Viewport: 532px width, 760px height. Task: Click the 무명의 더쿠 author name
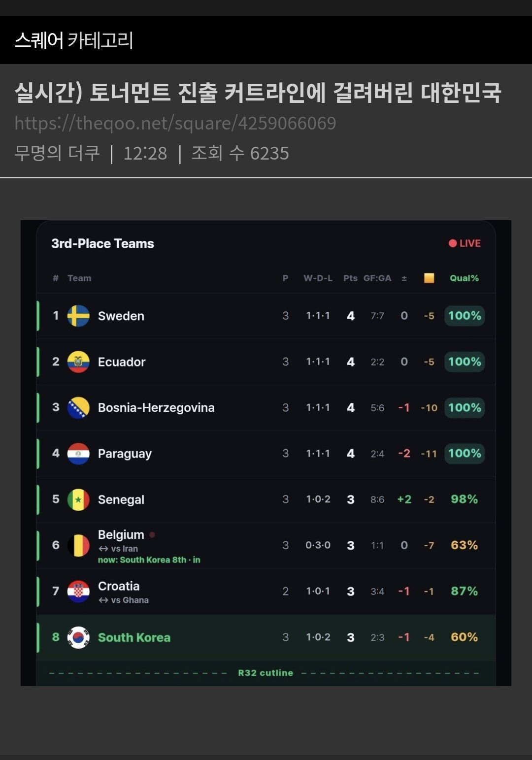click(57, 153)
